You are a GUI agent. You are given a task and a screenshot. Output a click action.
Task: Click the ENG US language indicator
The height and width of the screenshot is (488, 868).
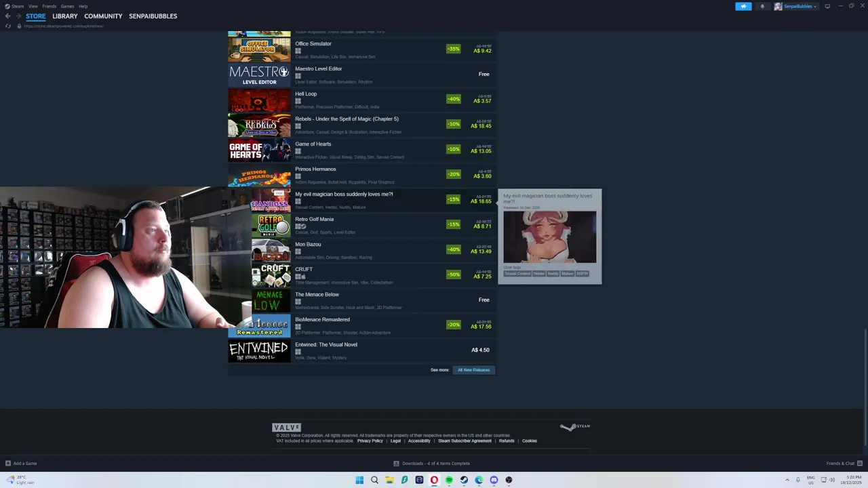(810, 480)
